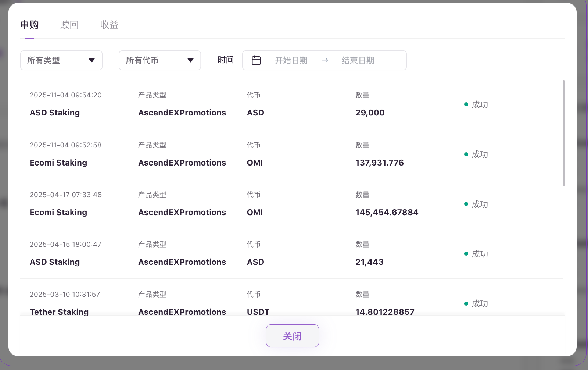Click the 结束日期 end date field

(x=358, y=60)
